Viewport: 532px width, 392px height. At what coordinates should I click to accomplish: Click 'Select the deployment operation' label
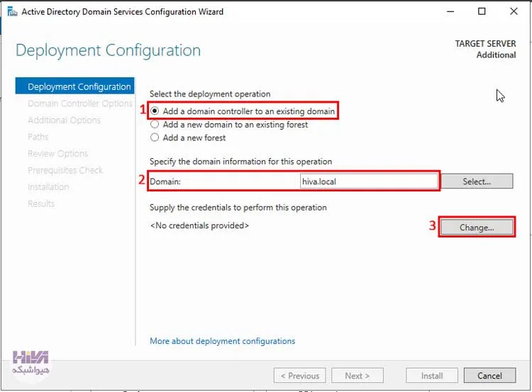click(x=210, y=94)
